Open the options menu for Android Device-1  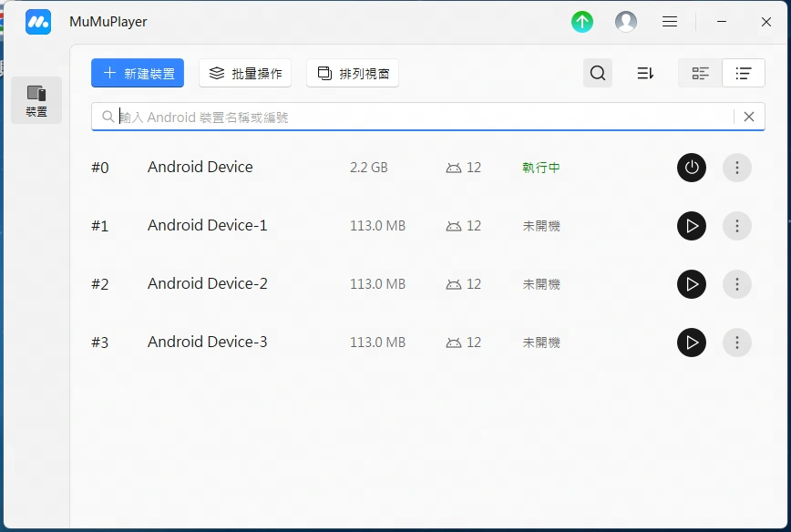pyautogui.click(x=737, y=226)
